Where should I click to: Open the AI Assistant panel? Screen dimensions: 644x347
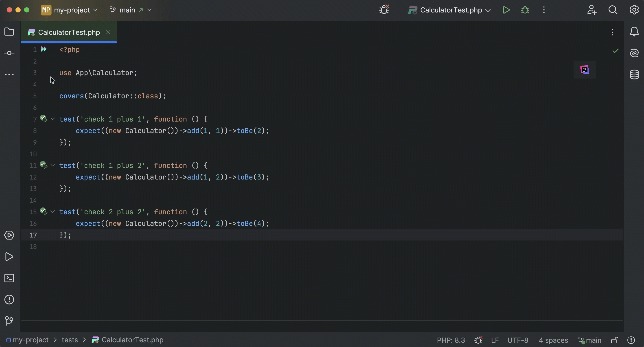click(x=634, y=53)
